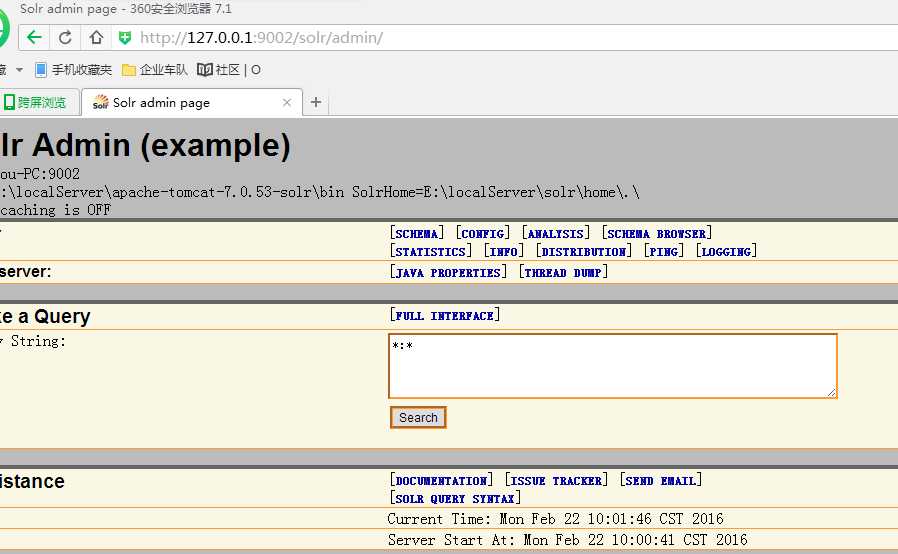This screenshot has width=898, height=554.
Task: Grab the query textarea resize handle
Action: click(832, 392)
